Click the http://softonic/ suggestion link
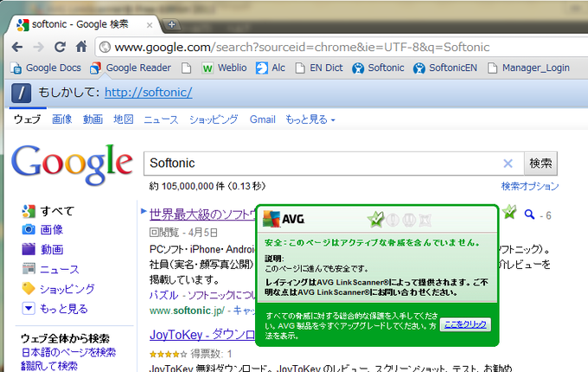 coord(149,93)
